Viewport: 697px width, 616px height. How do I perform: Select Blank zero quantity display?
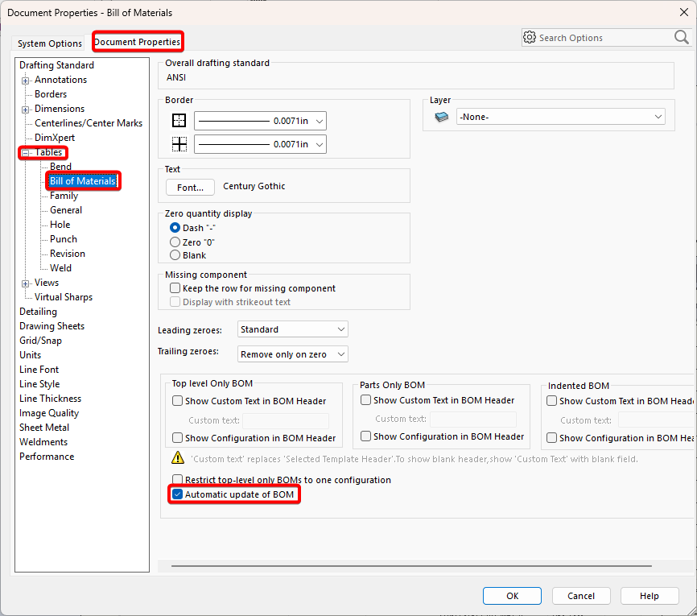[175, 254]
